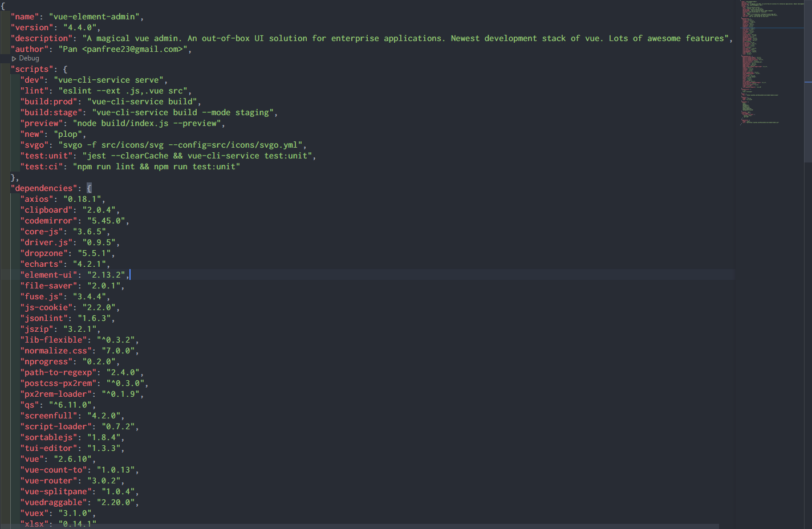Click the "screenfull" dependency key
Image resolution: width=812 pixels, height=529 pixels.
[49, 416]
